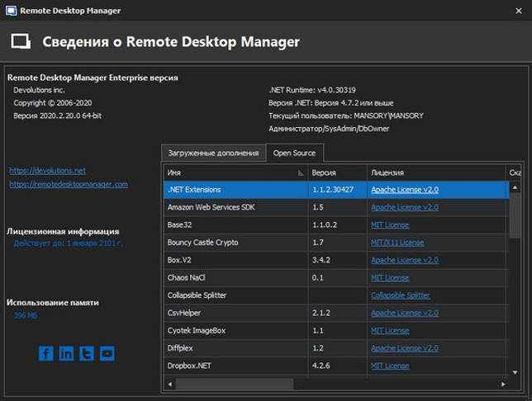Screen dimensions: 532x401
Task: Open MIT License link for Chaos NaCl
Action: [390, 277]
